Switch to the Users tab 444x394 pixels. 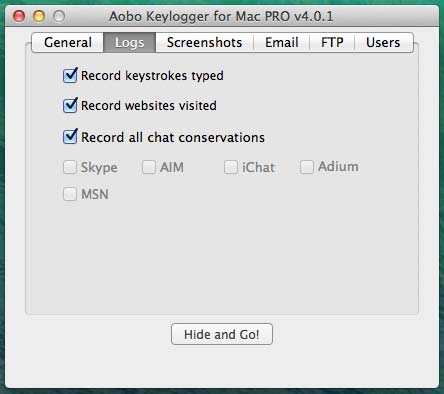click(x=383, y=43)
